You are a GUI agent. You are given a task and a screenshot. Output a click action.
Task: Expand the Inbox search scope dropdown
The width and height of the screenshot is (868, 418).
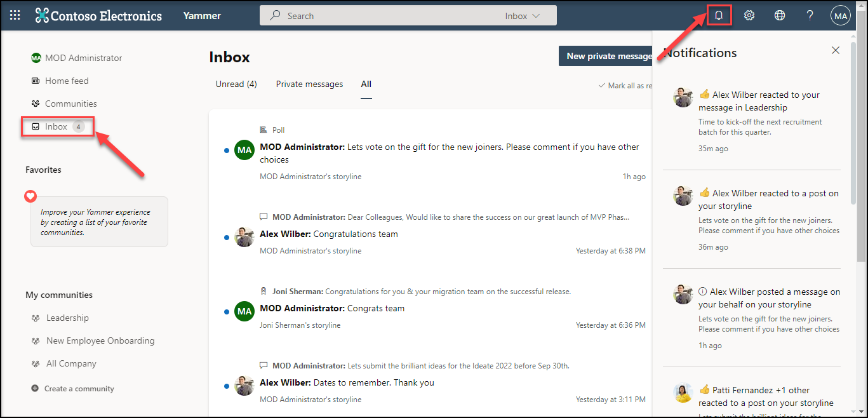523,16
